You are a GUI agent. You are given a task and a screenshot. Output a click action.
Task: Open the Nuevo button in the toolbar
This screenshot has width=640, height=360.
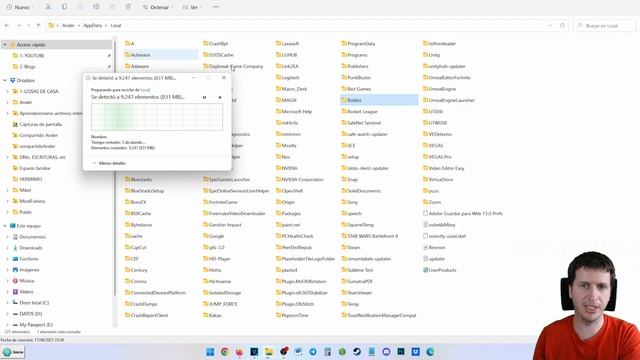pyautogui.click(x=19, y=7)
